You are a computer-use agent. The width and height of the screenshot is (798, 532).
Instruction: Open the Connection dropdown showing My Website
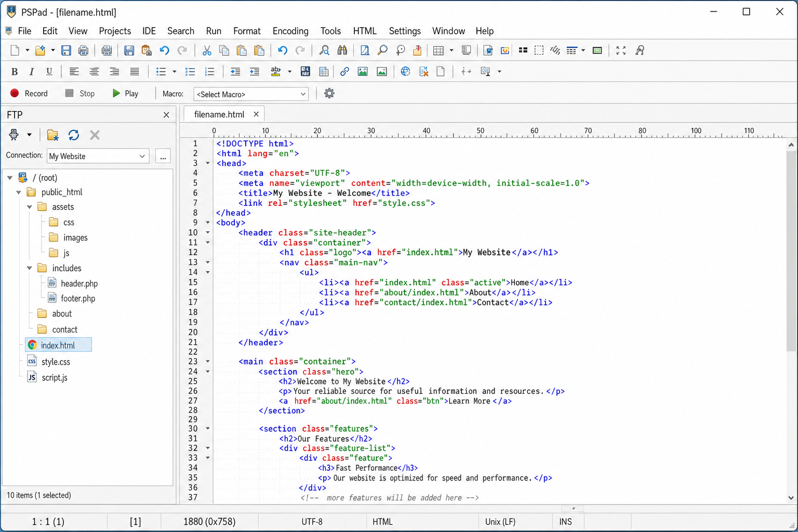(98, 156)
